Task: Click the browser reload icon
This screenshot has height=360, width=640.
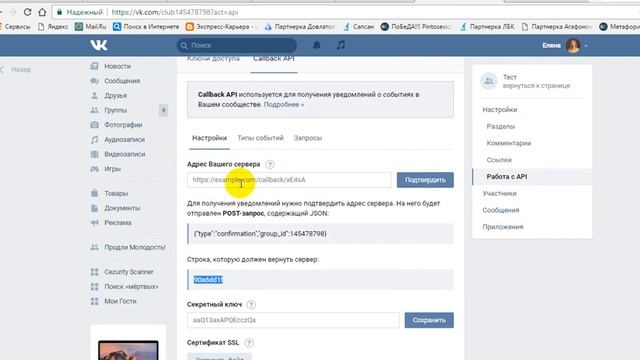Action: click(x=27, y=12)
